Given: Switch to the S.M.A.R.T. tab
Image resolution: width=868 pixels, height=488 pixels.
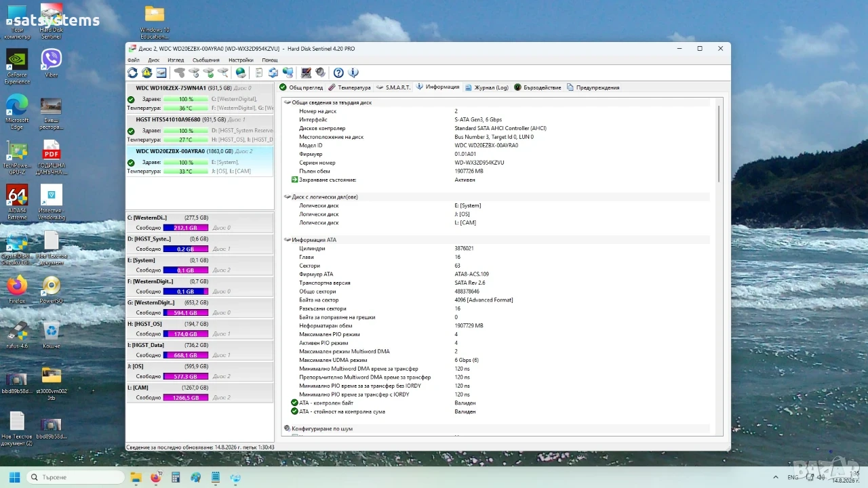Looking at the screenshot, I should tap(394, 87).
